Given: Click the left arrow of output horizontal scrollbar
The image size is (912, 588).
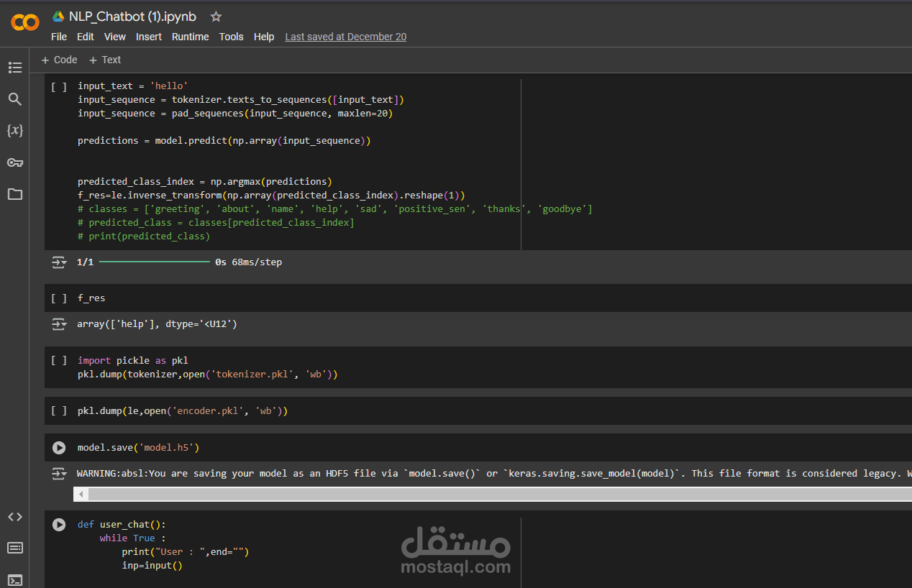Looking at the screenshot, I should click(x=81, y=495).
